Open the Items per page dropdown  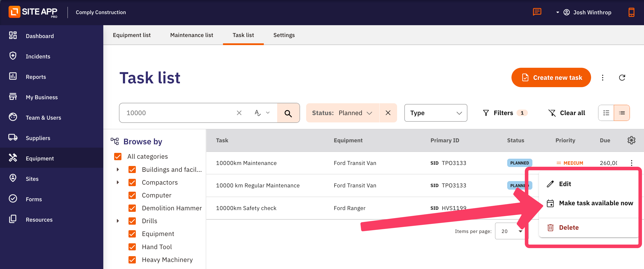pos(511,231)
